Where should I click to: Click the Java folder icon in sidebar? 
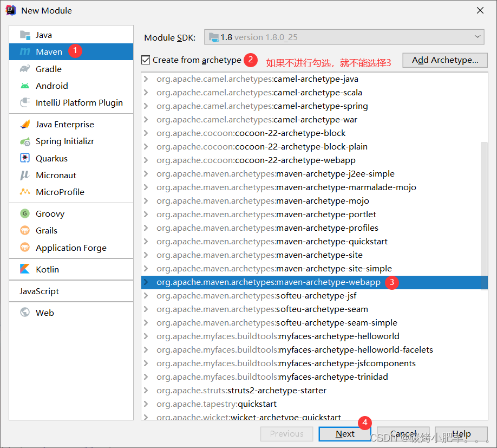25,35
